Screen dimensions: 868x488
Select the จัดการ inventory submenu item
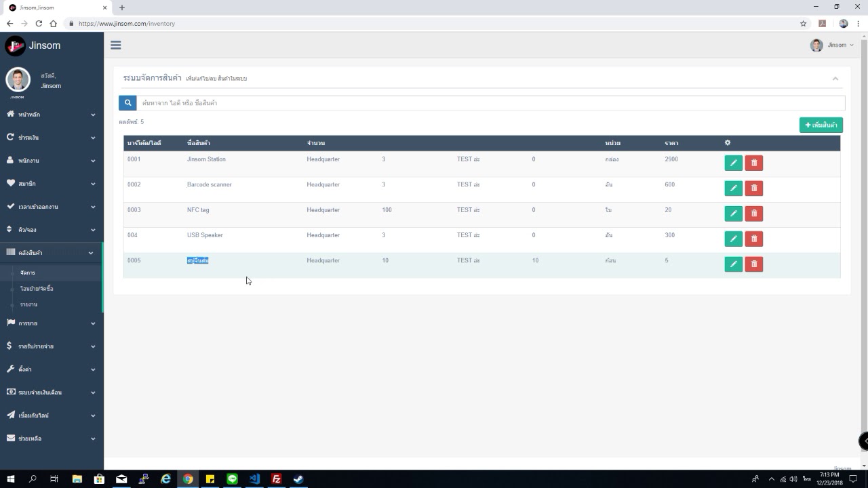(28, 272)
